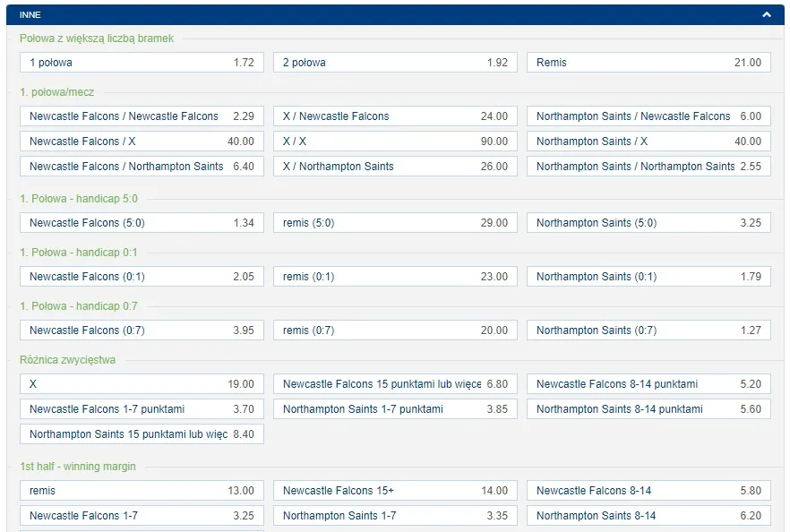Click the Różnica zwycięstwa heading

67,360
